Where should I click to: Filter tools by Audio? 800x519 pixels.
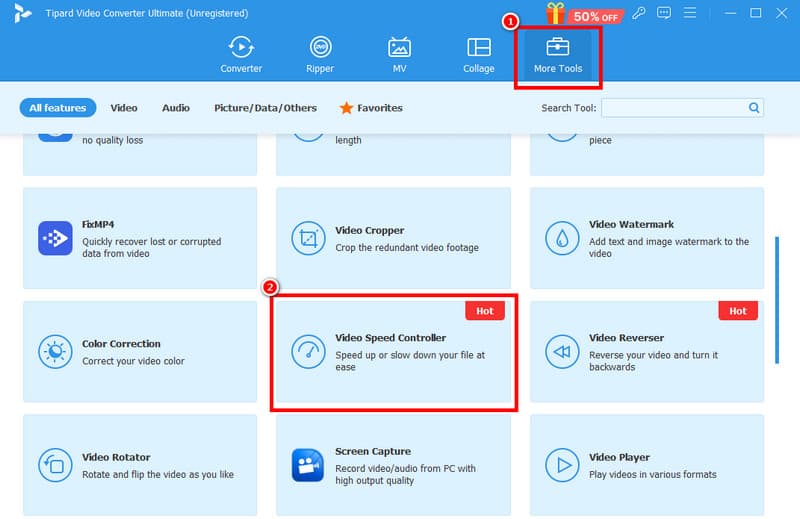pos(176,108)
